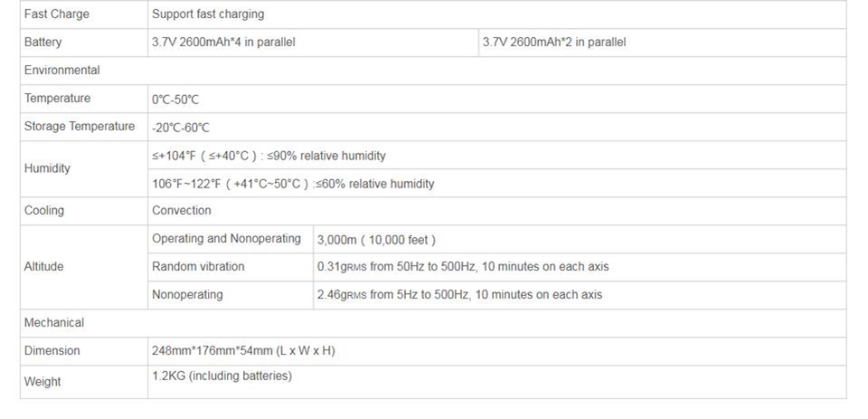Select the 'Support fast charging' cell text
This screenshot has width=868, height=419.
(x=208, y=14)
